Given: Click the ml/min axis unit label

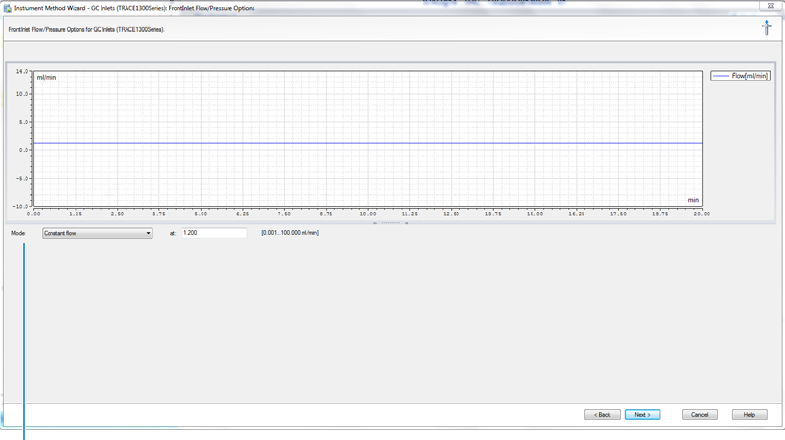Looking at the screenshot, I should 47,78.
